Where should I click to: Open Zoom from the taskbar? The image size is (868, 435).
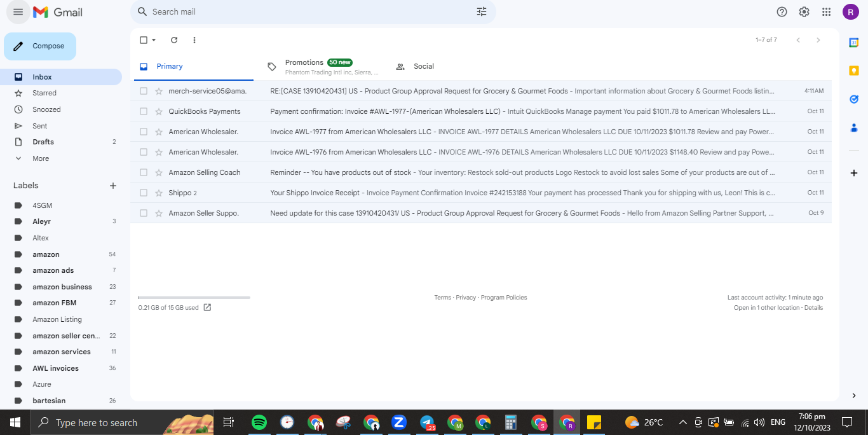click(399, 422)
